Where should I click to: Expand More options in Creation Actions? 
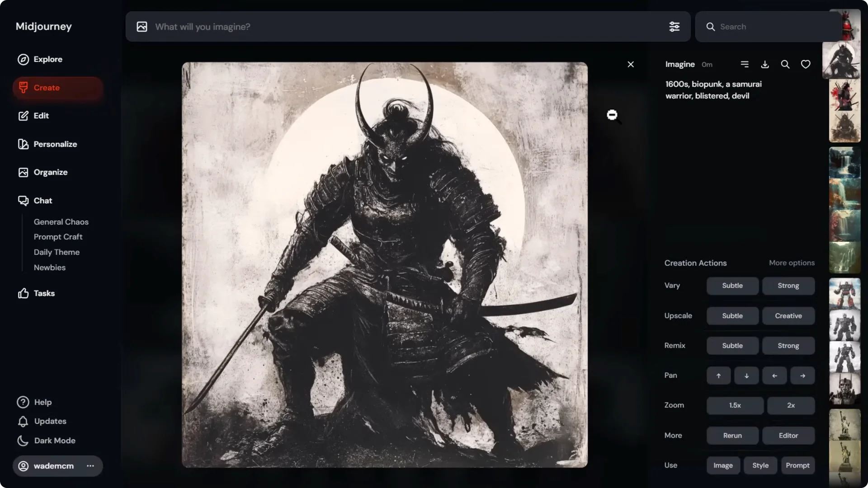(x=792, y=263)
